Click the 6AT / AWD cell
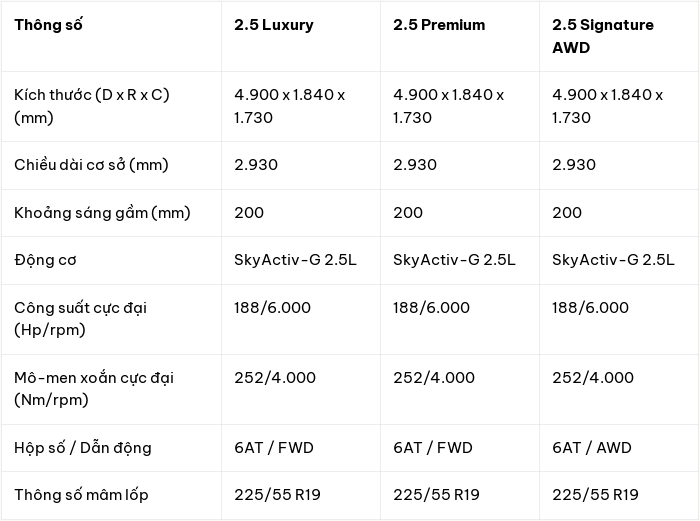 coord(592,448)
